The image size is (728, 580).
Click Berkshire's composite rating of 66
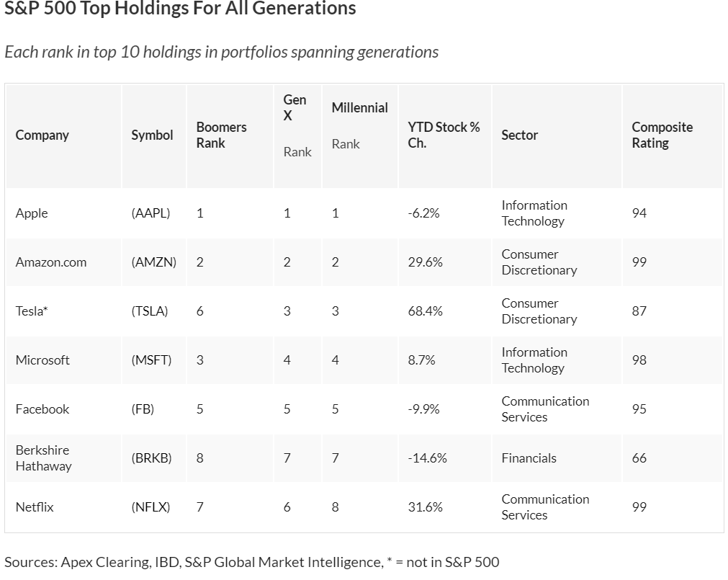(x=639, y=458)
